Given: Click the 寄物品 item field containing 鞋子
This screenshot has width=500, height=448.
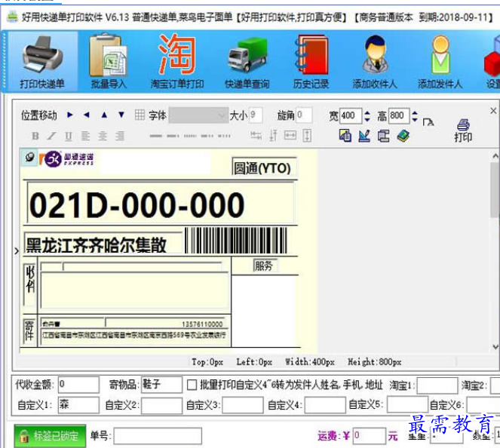Looking at the screenshot, I should [161, 385].
